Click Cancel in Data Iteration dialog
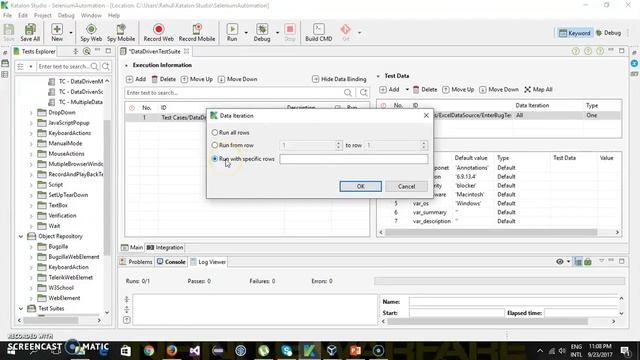The width and height of the screenshot is (640, 360). [x=407, y=187]
